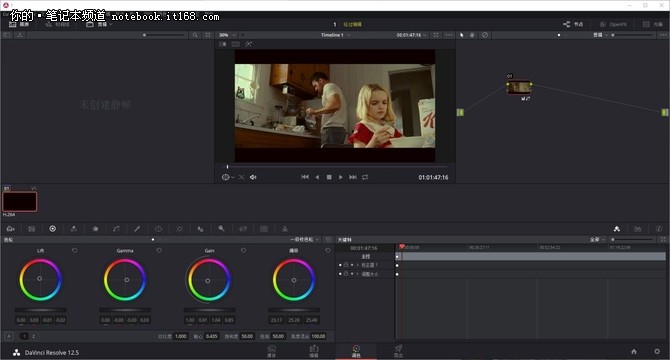Open the Color Match palette
The image size is (670, 360).
click(x=32, y=229)
